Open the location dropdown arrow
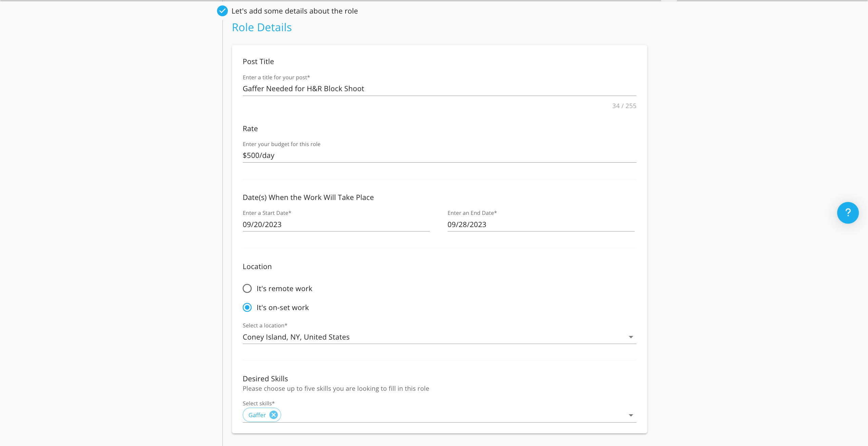Image resolution: width=868 pixels, height=446 pixels. pyautogui.click(x=631, y=337)
